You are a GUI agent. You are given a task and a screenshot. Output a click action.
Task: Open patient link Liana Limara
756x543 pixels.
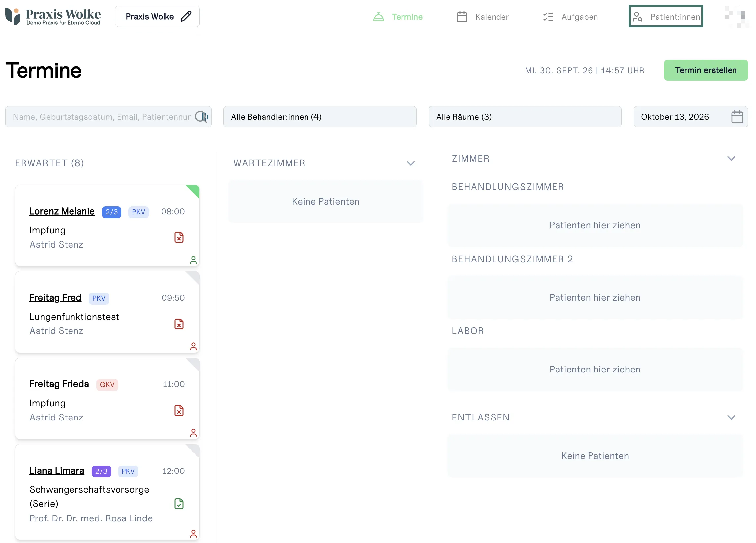point(57,470)
